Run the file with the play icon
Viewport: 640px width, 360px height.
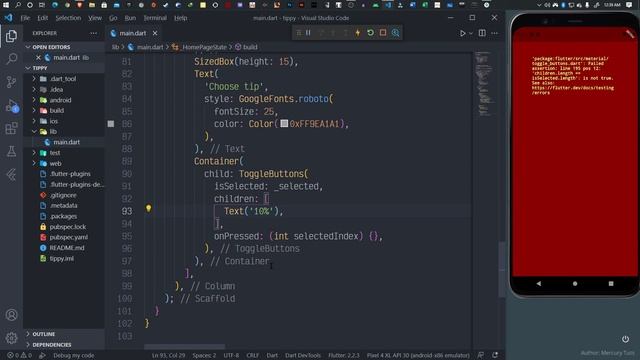[x=462, y=33]
